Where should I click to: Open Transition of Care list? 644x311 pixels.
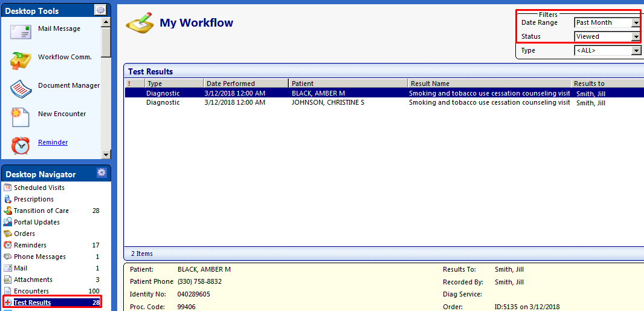coord(41,211)
